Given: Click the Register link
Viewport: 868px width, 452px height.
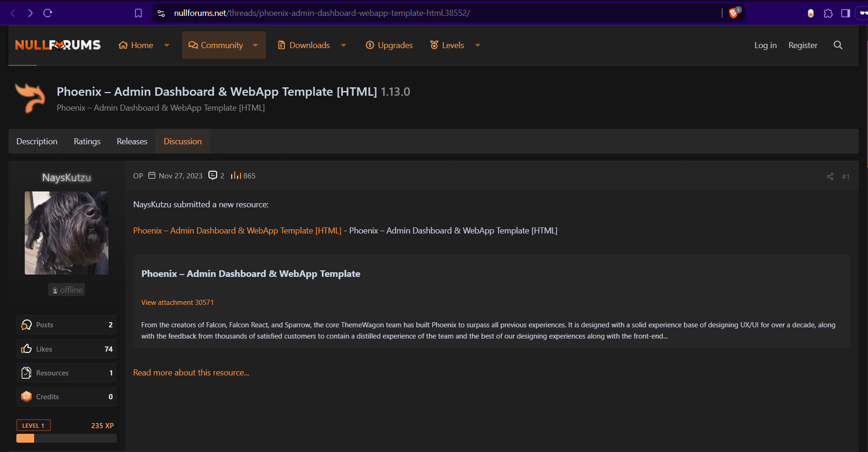Looking at the screenshot, I should 803,45.
